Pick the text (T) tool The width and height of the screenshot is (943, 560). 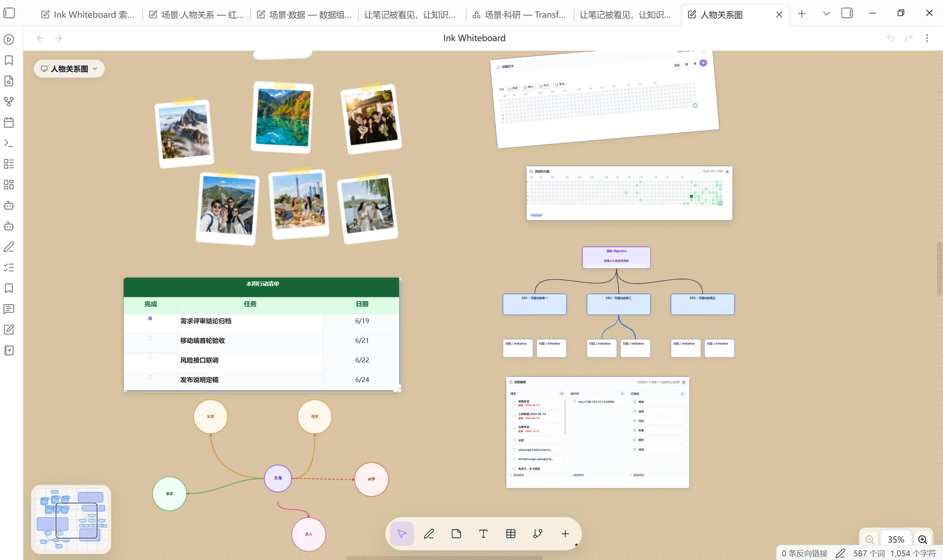coord(483,534)
